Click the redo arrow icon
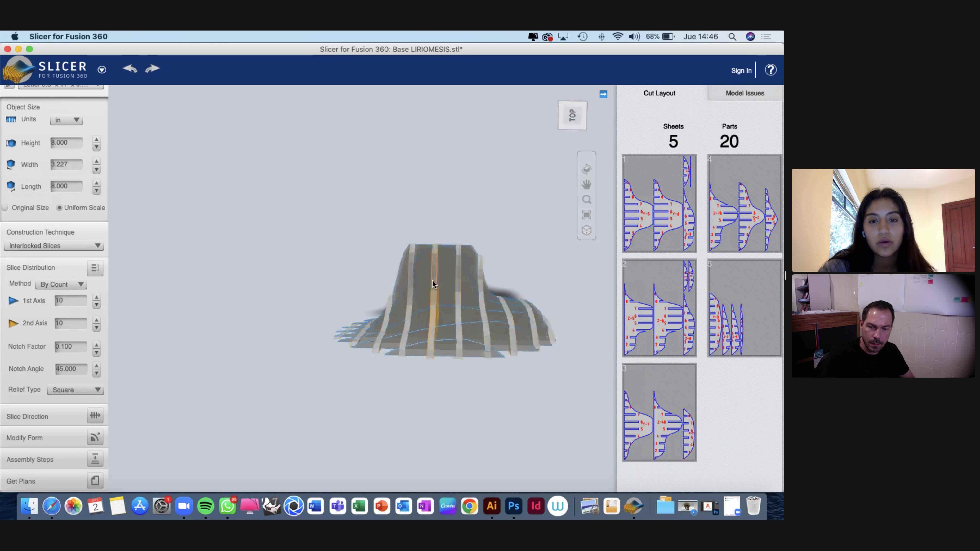Viewport: 980px width, 551px height. tap(153, 68)
